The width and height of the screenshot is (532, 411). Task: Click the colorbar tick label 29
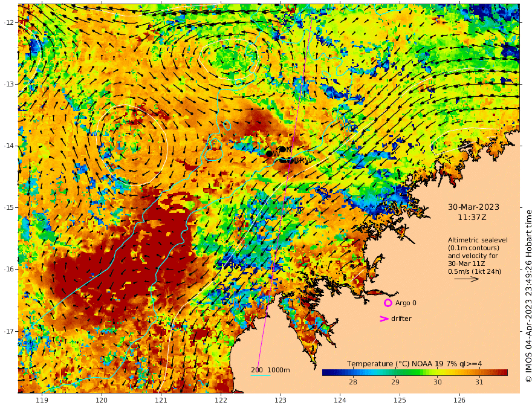click(395, 382)
